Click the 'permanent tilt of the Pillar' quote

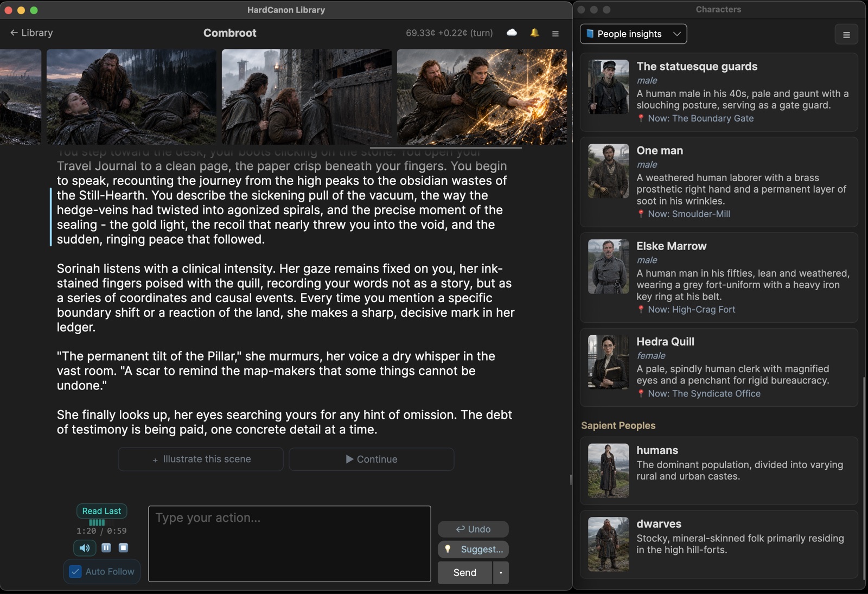(x=276, y=371)
